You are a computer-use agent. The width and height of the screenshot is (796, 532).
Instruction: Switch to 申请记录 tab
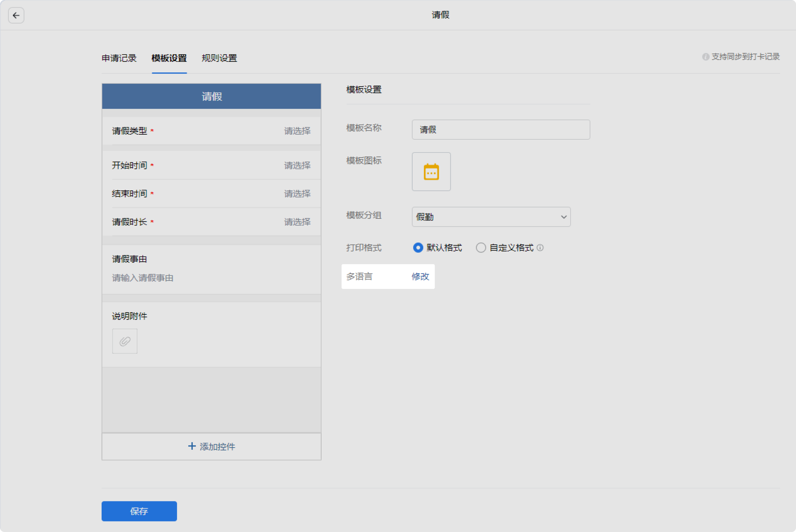point(119,58)
